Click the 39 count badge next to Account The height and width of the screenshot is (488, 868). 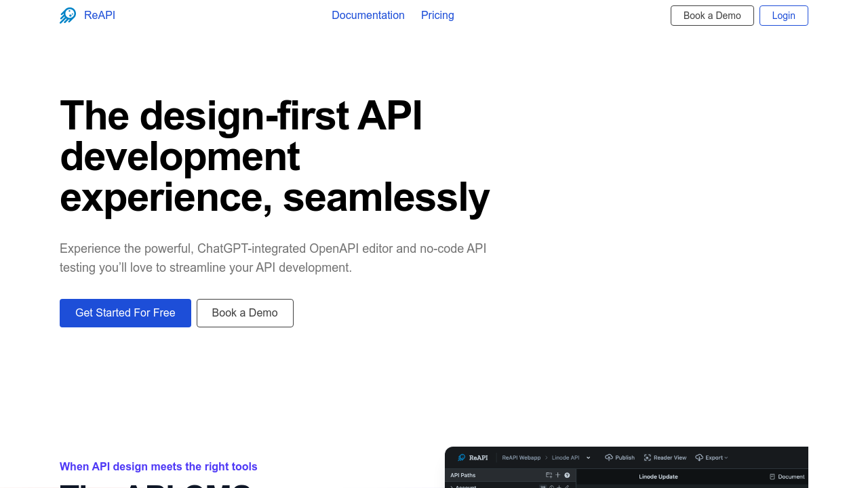coord(542,486)
